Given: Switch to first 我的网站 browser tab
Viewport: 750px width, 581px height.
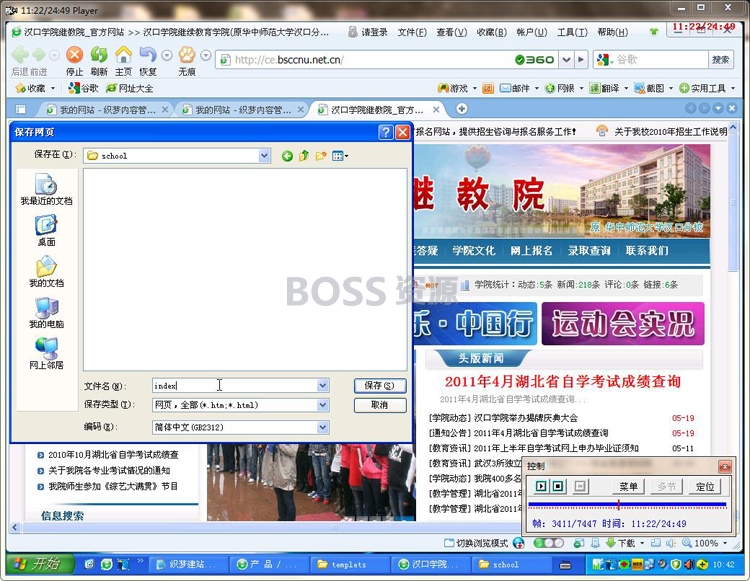Looking at the screenshot, I should (x=106, y=110).
